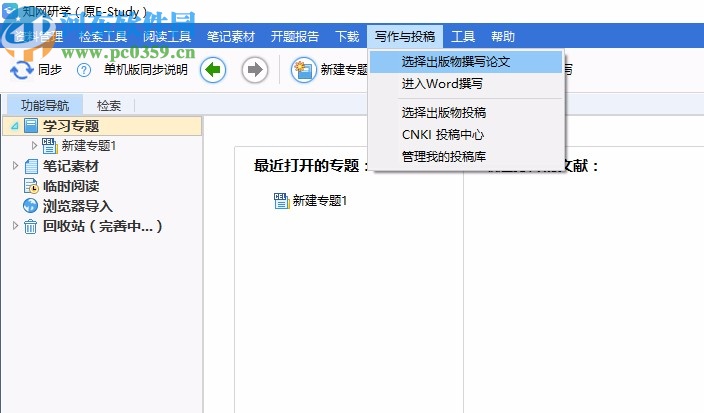Screen dimensions: 704x413
Task: Choose CNKI 投稿中心 menu entry
Action: (466, 135)
